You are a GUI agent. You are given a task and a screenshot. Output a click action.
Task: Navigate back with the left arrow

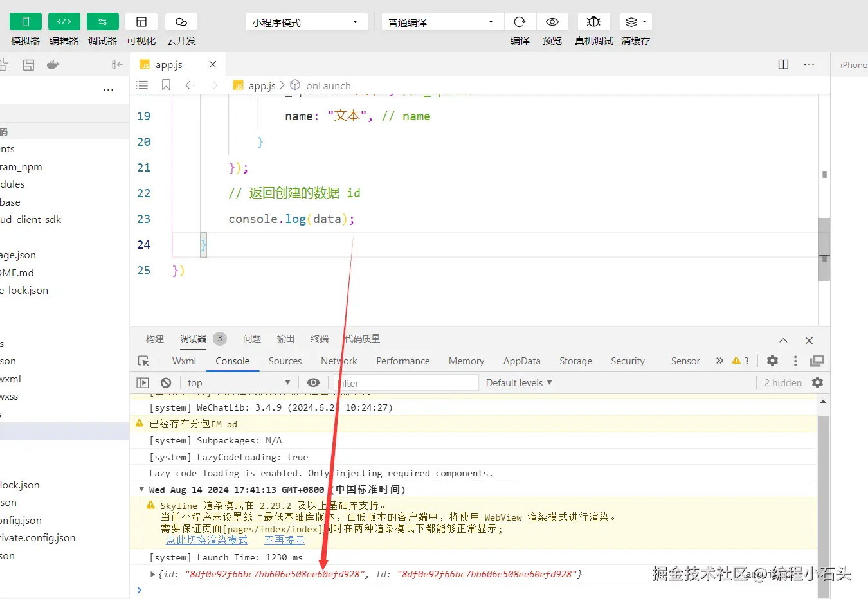click(x=190, y=85)
